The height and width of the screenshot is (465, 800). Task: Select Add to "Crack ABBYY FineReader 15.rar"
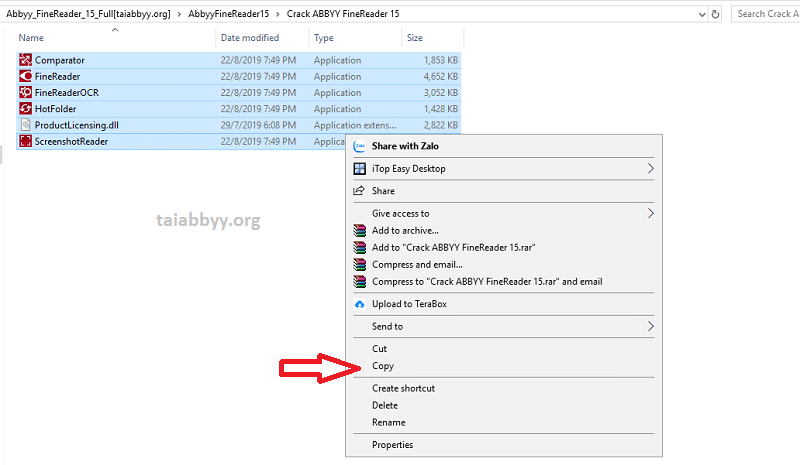click(454, 248)
